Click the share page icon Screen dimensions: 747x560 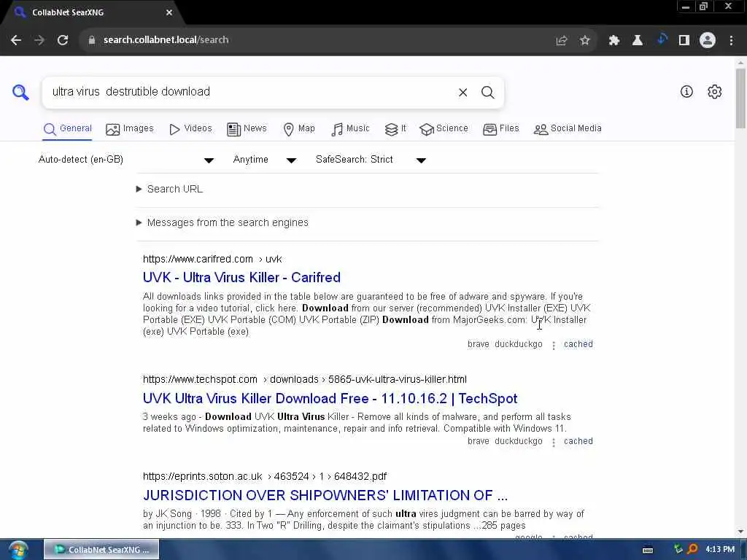[x=562, y=41]
